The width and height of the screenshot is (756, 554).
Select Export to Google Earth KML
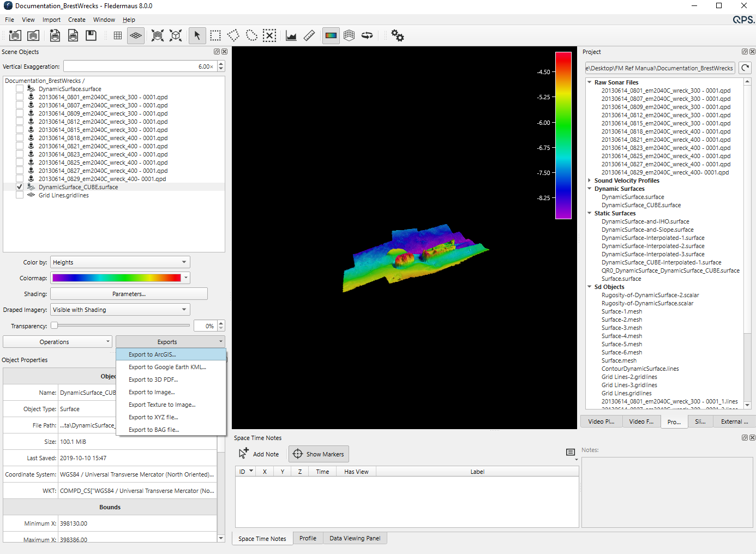click(167, 367)
